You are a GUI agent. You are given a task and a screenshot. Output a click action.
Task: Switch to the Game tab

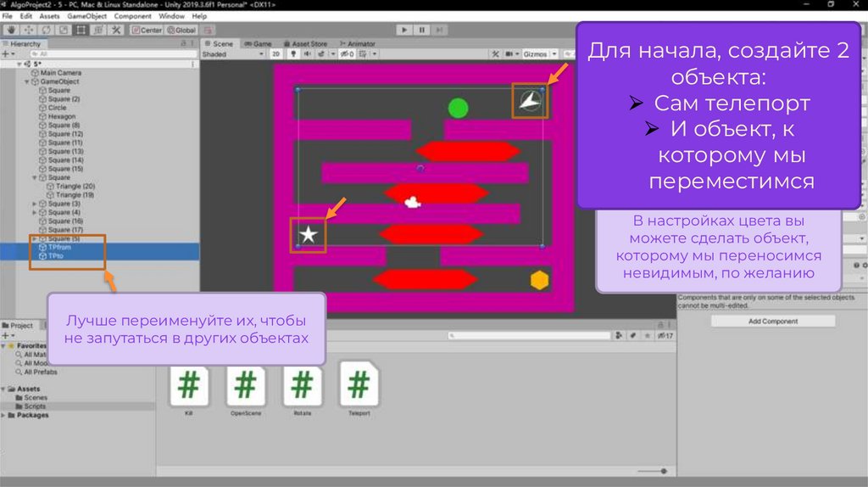click(258, 44)
